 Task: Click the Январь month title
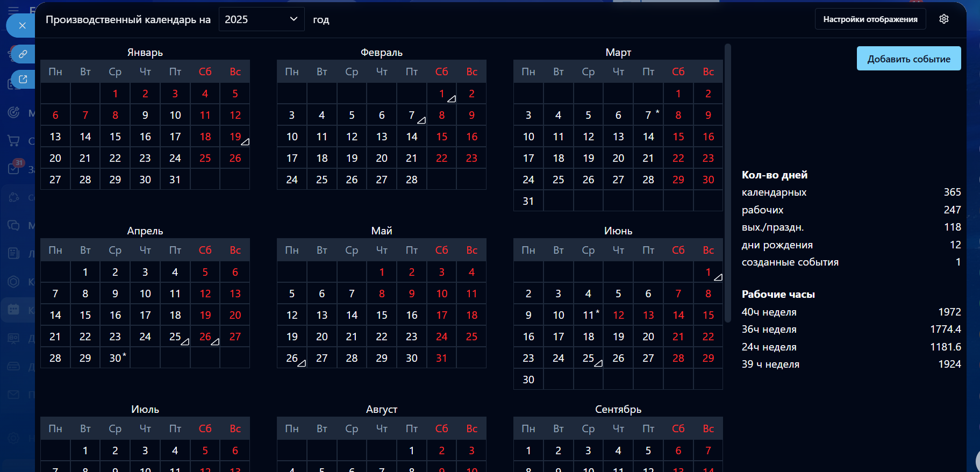click(145, 52)
